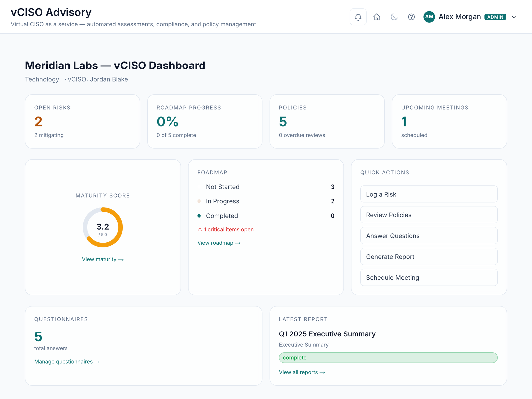Viewport: 532px width, 399px height.
Task: Open help question mark icon
Action: [411, 17]
